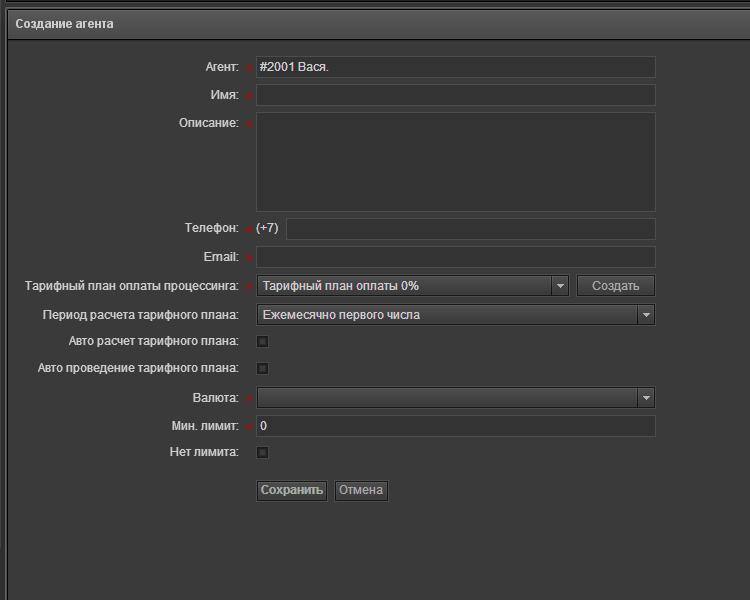The width and height of the screenshot is (750, 600).
Task: Enable Авто расчет тарифного плана checkbox
Action: pyautogui.click(x=263, y=342)
